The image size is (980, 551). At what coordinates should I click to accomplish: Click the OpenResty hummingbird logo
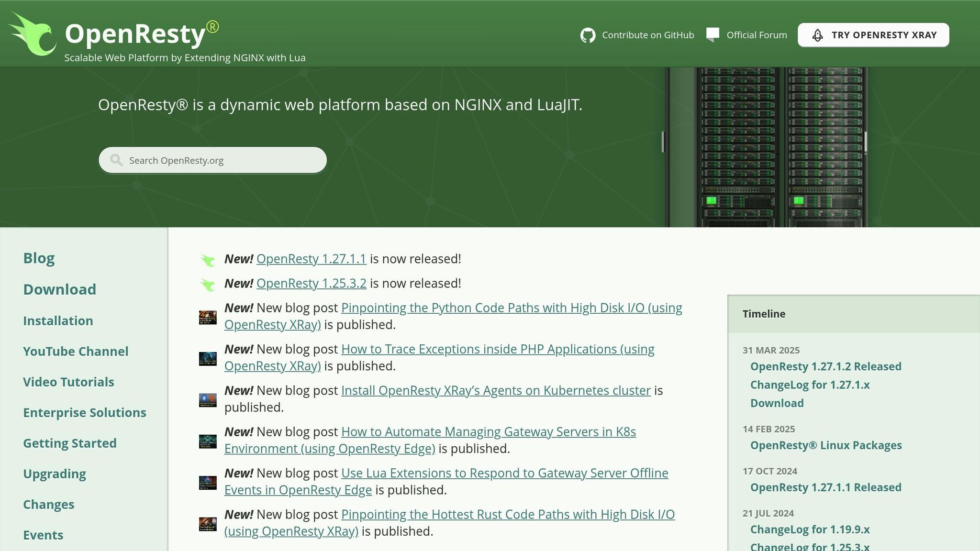click(x=33, y=34)
